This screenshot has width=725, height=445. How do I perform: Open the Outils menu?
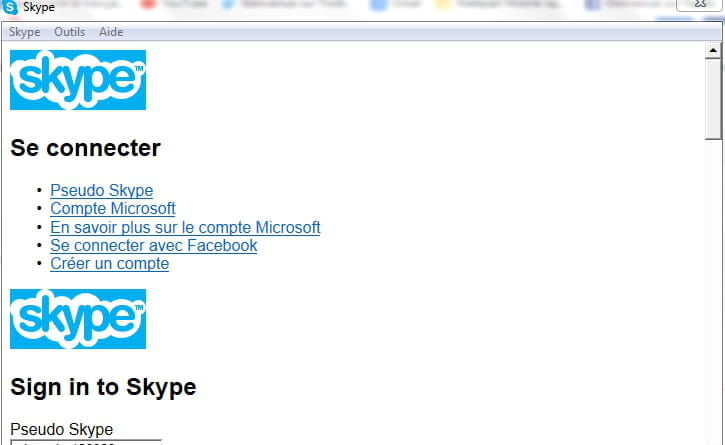coord(70,32)
